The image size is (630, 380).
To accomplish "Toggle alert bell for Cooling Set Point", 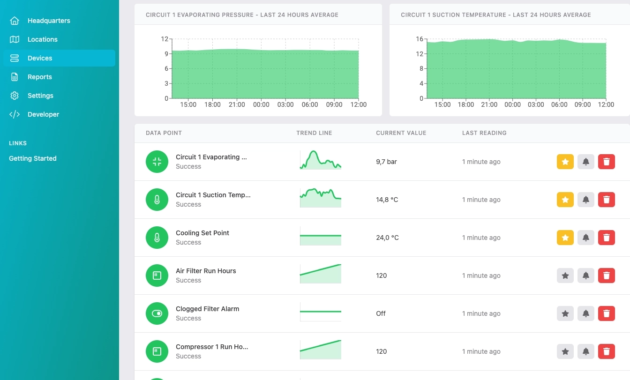I will (586, 237).
